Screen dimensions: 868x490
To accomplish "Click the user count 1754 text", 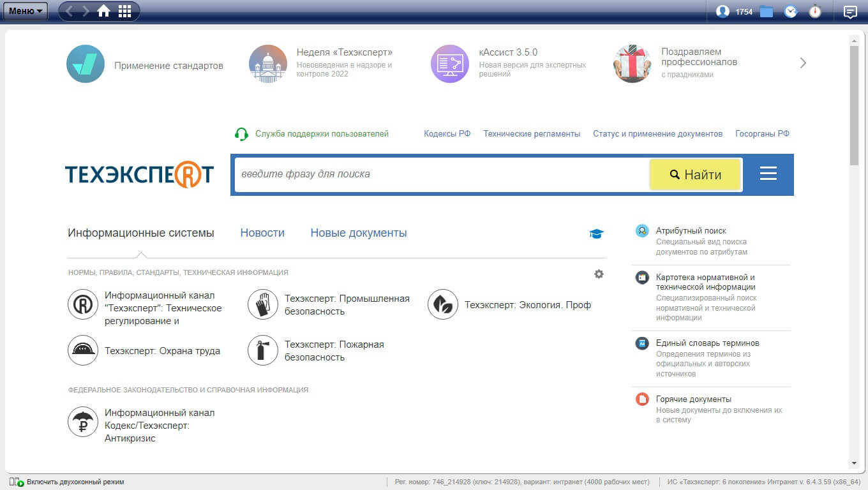I will click(x=744, y=12).
